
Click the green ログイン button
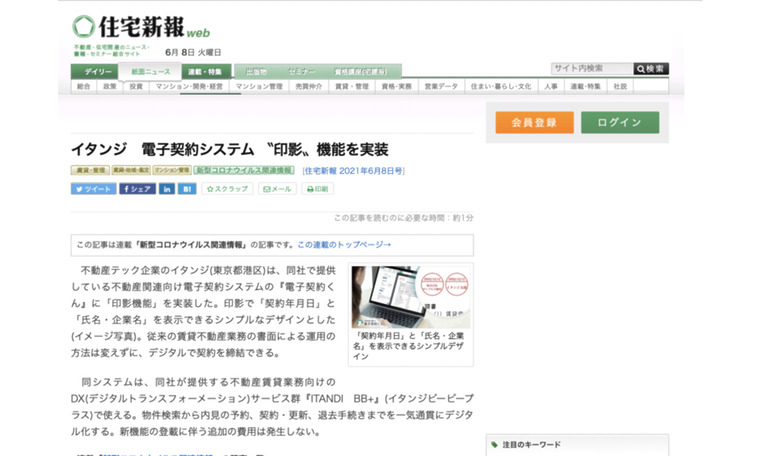619,122
